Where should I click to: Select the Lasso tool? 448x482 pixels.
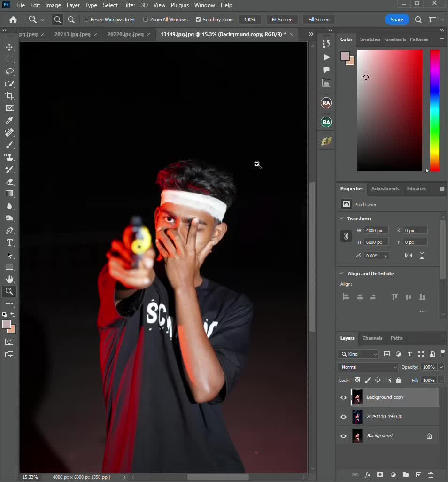point(9,71)
